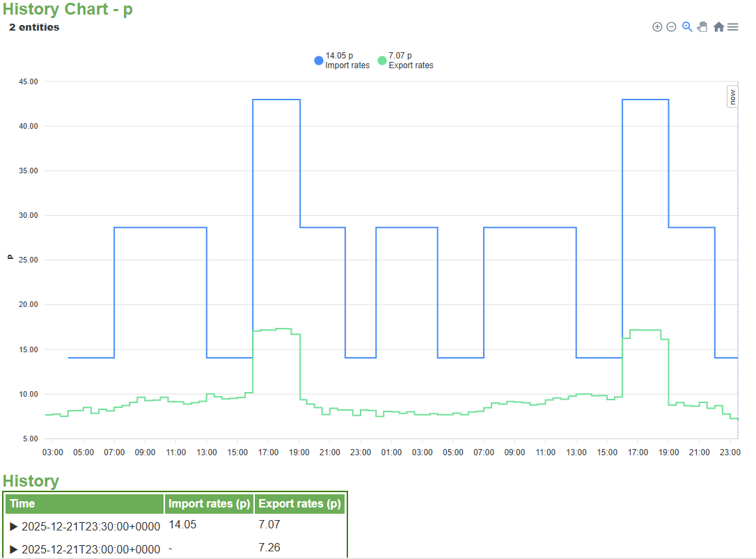Expand the 2025-12-21T23:30:00 history row
Image resolution: width=756 pixels, height=559 pixels.
14,526
